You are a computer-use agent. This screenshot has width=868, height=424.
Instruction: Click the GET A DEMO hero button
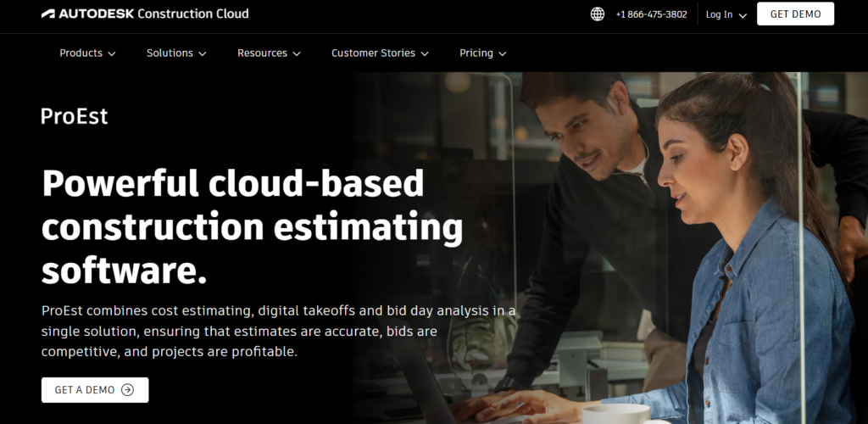pyautogui.click(x=94, y=390)
